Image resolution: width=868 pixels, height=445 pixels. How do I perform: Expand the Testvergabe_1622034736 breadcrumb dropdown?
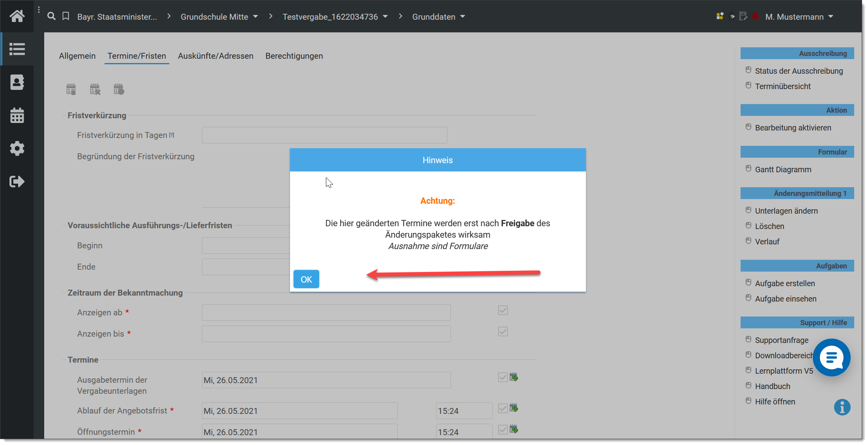coord(385,17)
